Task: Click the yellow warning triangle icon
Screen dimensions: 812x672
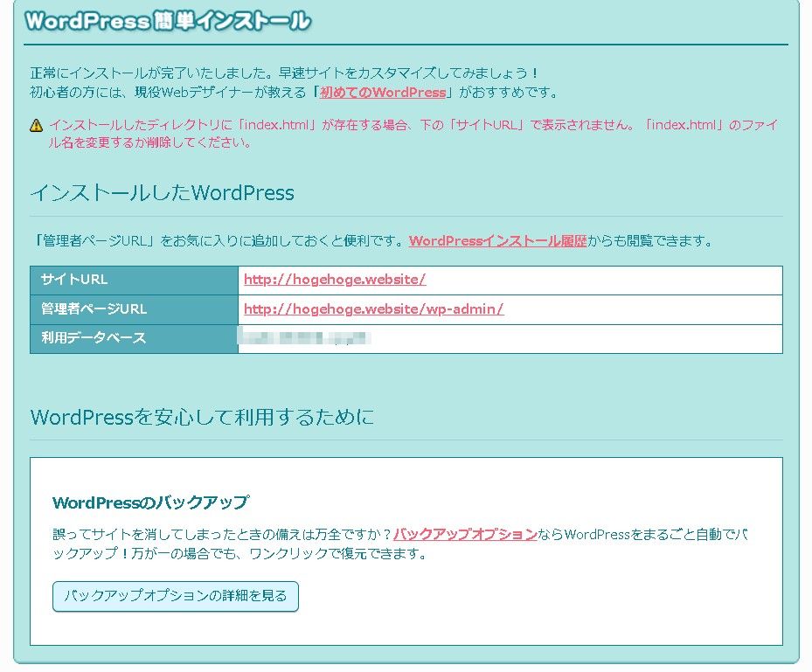Action: click(x=37, y=126)
